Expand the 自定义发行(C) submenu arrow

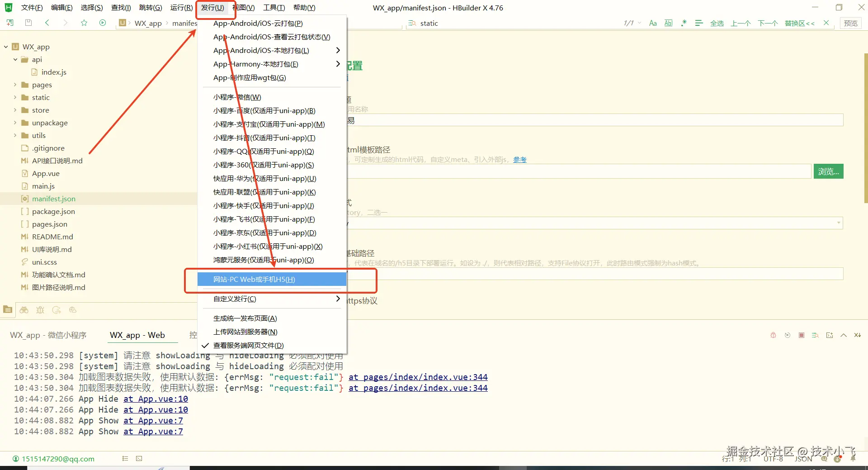pyautogui.click(x=338, y=299)
